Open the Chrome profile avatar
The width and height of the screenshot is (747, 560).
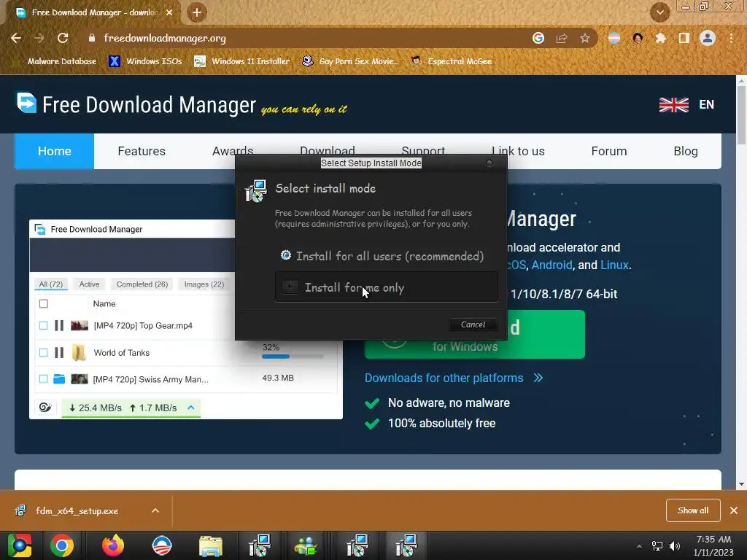pyautogui.click(x=708, y=38)
